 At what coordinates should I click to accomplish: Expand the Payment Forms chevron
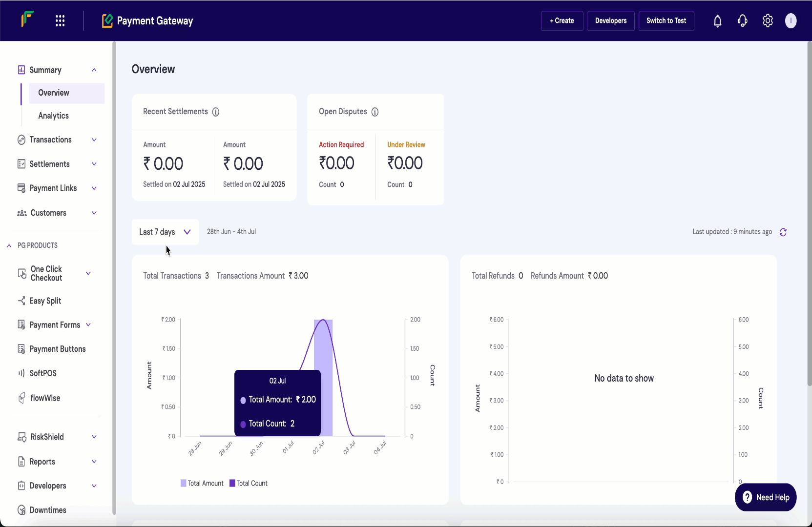click(x=88, y=324)
